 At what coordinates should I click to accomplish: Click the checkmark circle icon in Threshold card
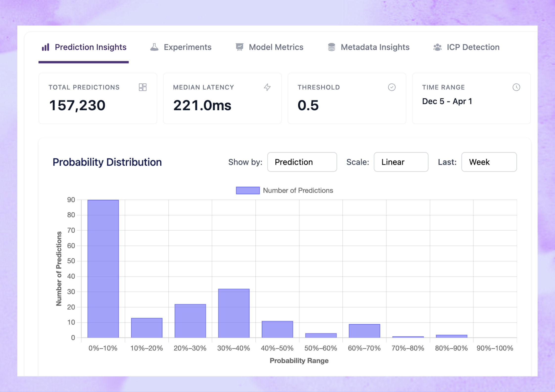[x=392, y=87]
